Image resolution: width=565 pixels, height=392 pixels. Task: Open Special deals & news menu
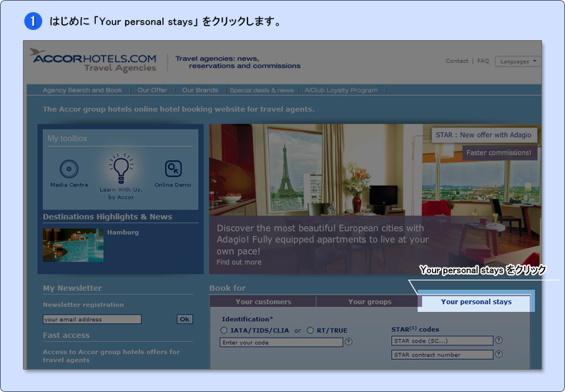(x=262, y=90)
